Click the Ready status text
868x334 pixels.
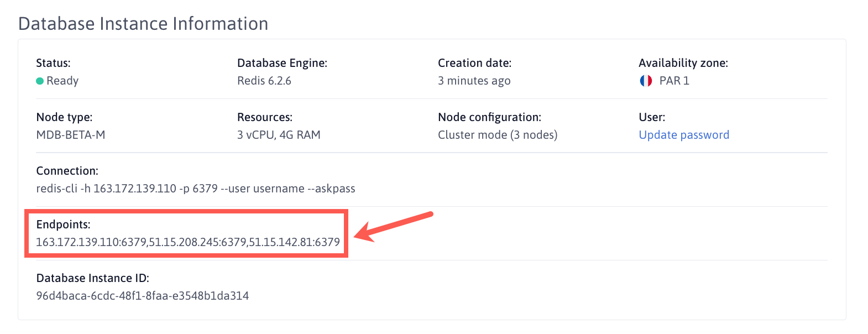pyautogui.click(x=62, y=81)
